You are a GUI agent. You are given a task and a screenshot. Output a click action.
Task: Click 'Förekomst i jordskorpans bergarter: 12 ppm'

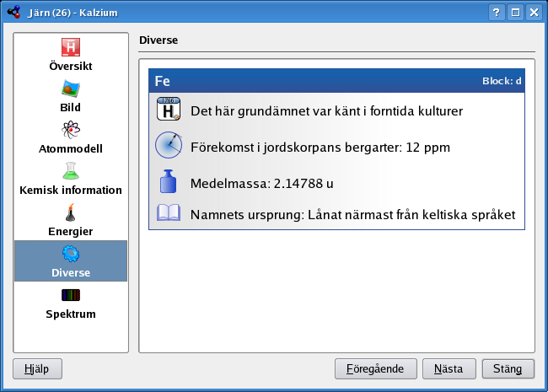point(320,147)
